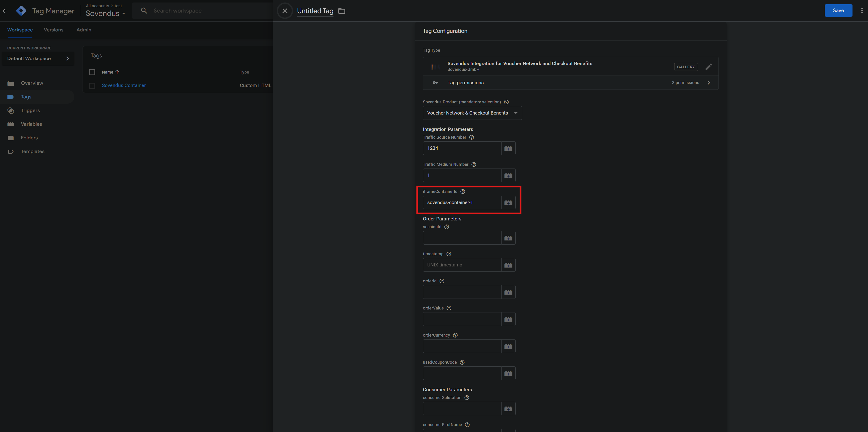Insert variable for timestamp field
The height and width of the screenshot is (432, 868).
508,265
